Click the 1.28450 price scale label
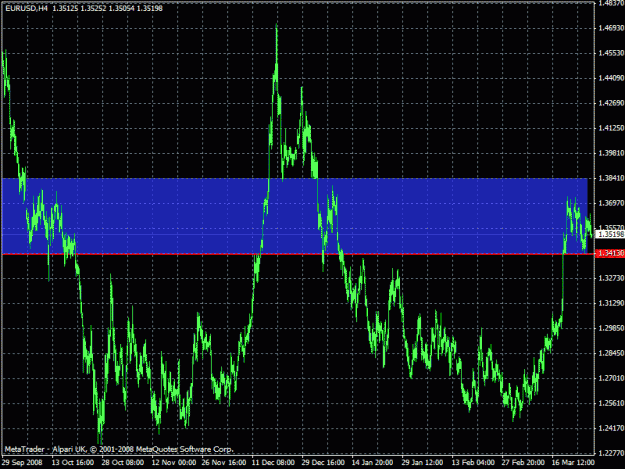625x469 pixels. tap(611, 353)
